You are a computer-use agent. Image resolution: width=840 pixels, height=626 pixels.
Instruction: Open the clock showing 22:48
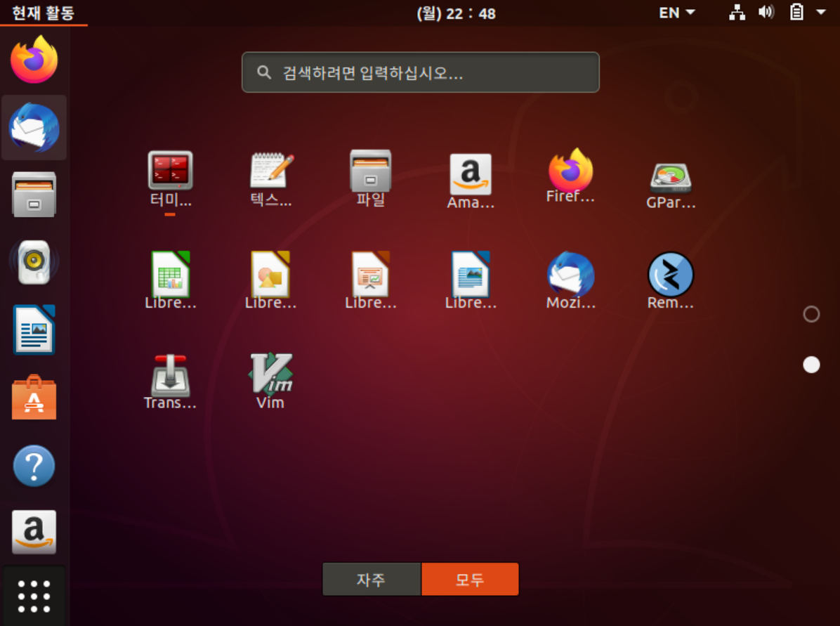[x=456, y=13]
